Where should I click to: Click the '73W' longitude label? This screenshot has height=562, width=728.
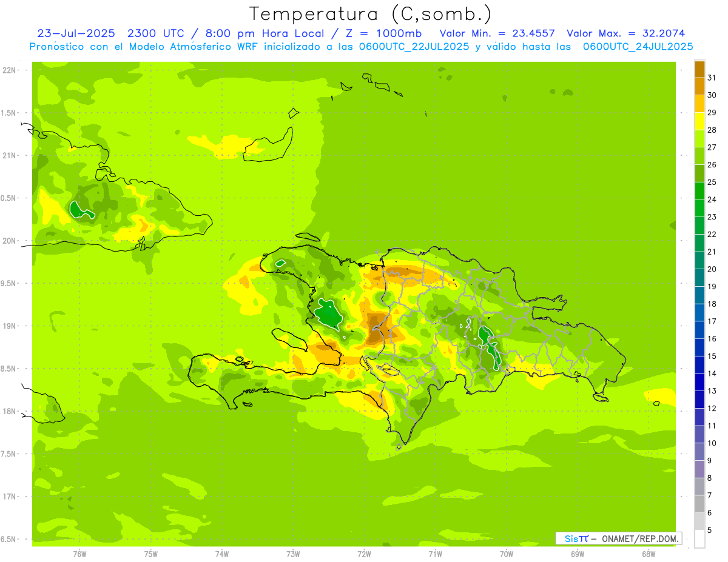293,554
